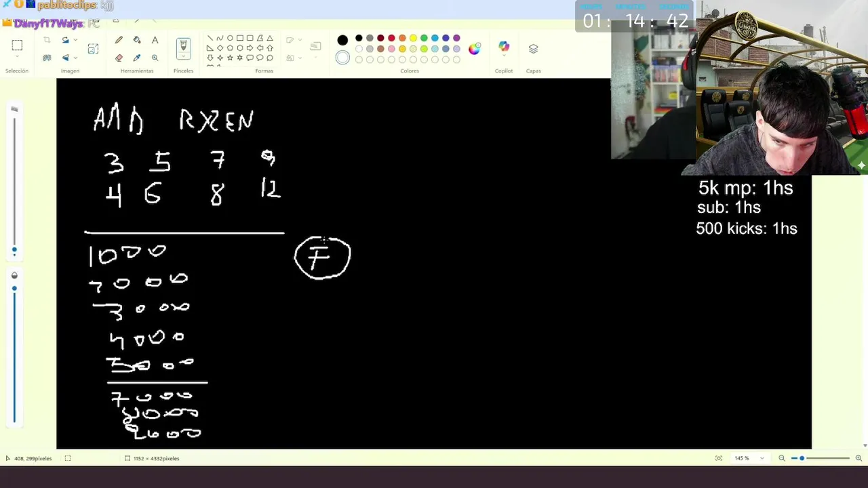
Task: Choose the Rectangle shape
Action: (x=240, y=38)
